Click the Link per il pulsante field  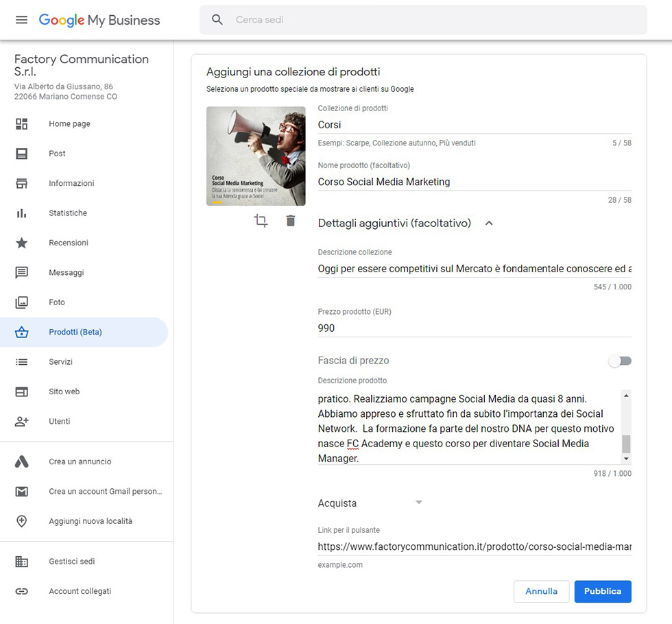(x=475, y=547)
